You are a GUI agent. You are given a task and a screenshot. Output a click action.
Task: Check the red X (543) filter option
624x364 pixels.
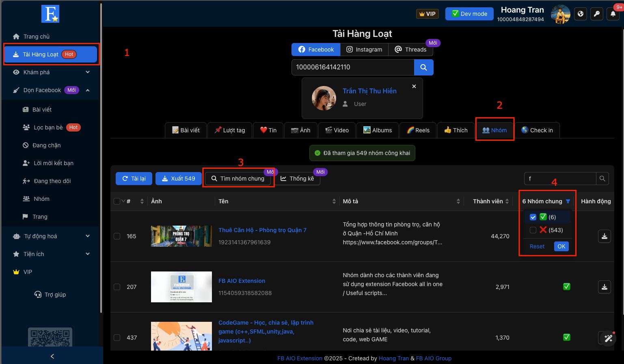(x=533, y=230)
